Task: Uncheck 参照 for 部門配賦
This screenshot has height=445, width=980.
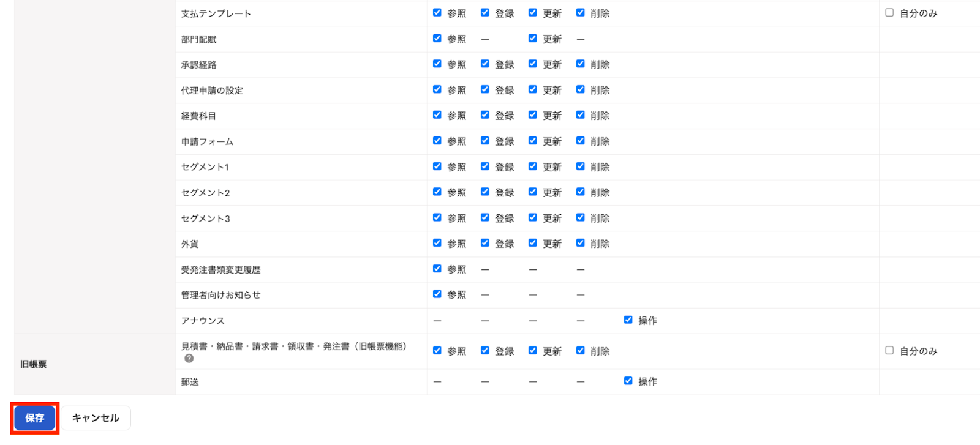Action: coord(437,38)
